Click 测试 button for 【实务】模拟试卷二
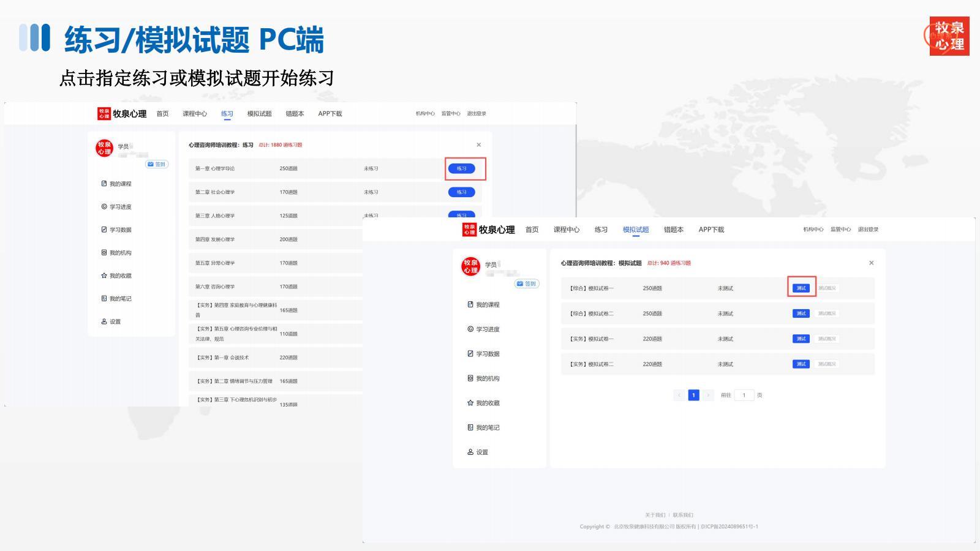The height and width of the screenshot is (551, 980). click(801, 364)
